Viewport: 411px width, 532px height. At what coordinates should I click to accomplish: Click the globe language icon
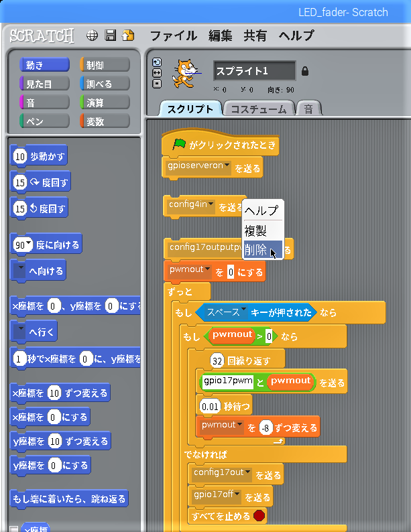pos(92,36)
